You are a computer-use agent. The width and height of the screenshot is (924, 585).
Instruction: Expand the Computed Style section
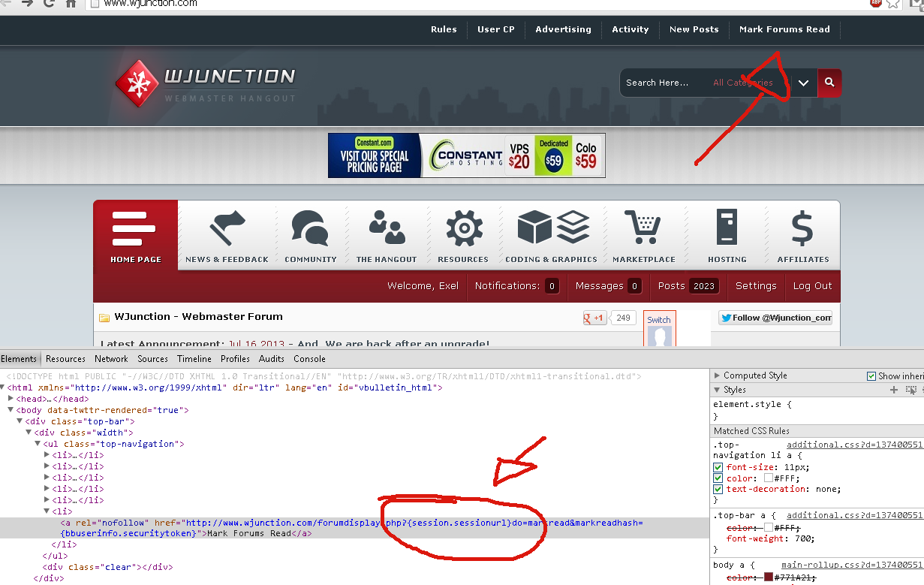pos(718,375)
